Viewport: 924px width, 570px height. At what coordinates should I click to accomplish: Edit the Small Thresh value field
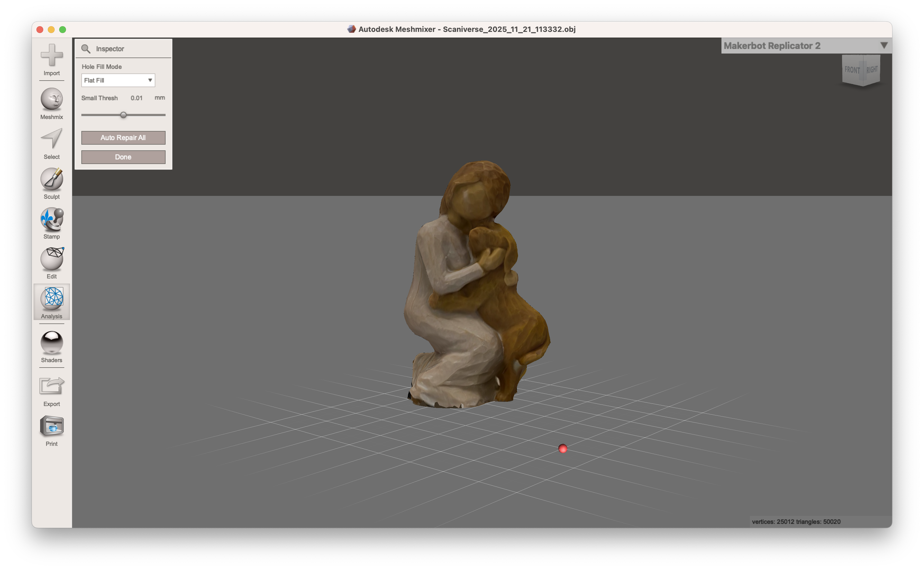(136, 98)
